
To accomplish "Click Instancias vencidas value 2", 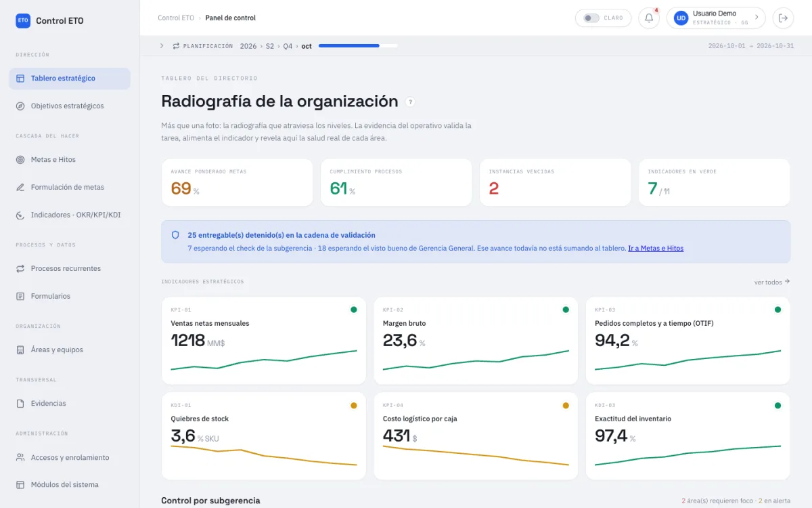I will 494,189.
